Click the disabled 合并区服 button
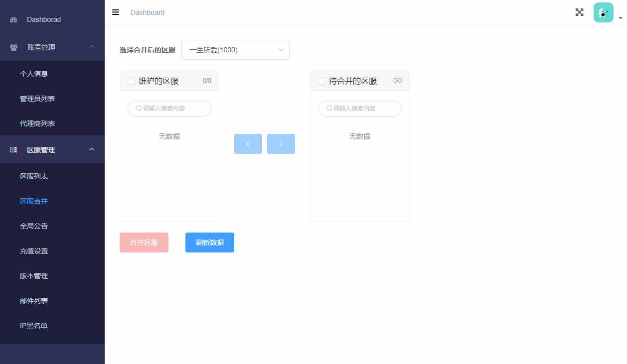Viewport: 627px width, 364px height. [x=144, y=243]
